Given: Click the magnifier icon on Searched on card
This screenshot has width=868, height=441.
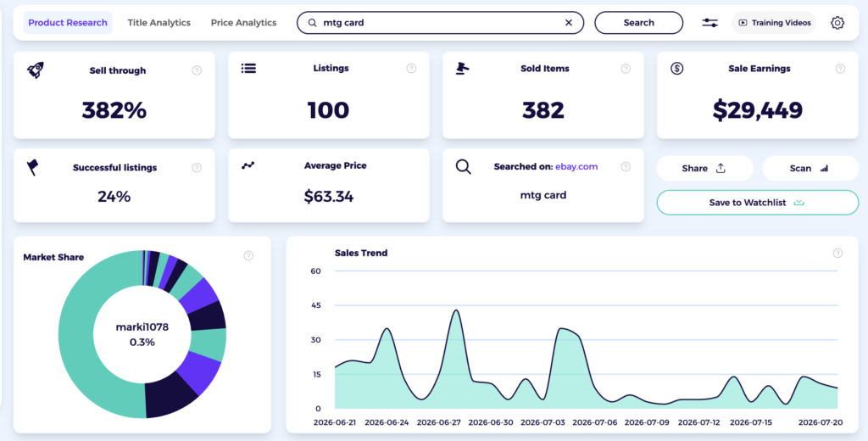Looking at the screenshot, I should 464,167.
